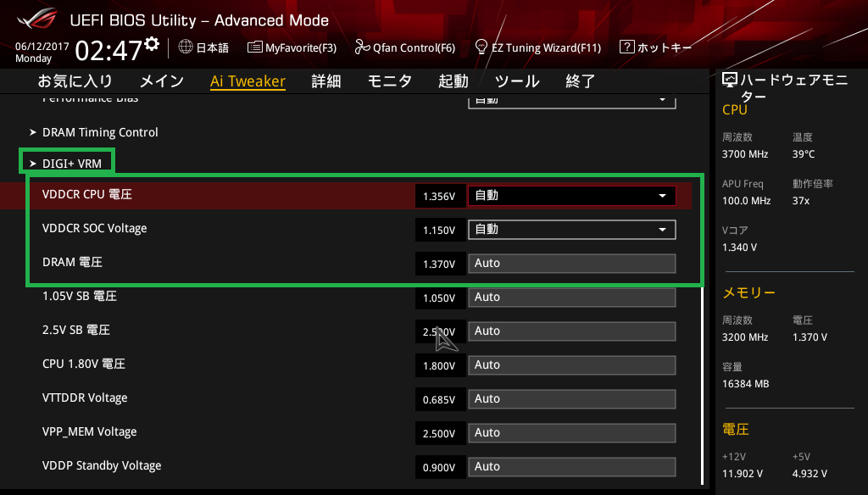This screenshot has height=495, width=868.
Task: Select 1.05V SB 電圧 label
Action: [x=80, y=296]
